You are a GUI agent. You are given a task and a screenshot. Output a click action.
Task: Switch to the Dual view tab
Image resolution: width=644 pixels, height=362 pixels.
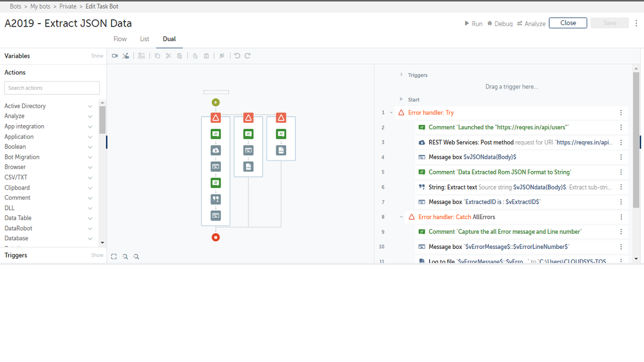(169, 39)
